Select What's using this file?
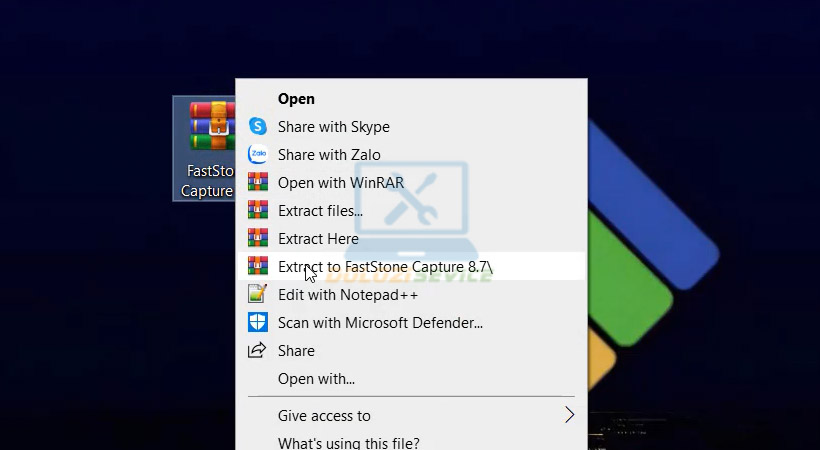Screen dimensions: 820x450 [348, 442]
